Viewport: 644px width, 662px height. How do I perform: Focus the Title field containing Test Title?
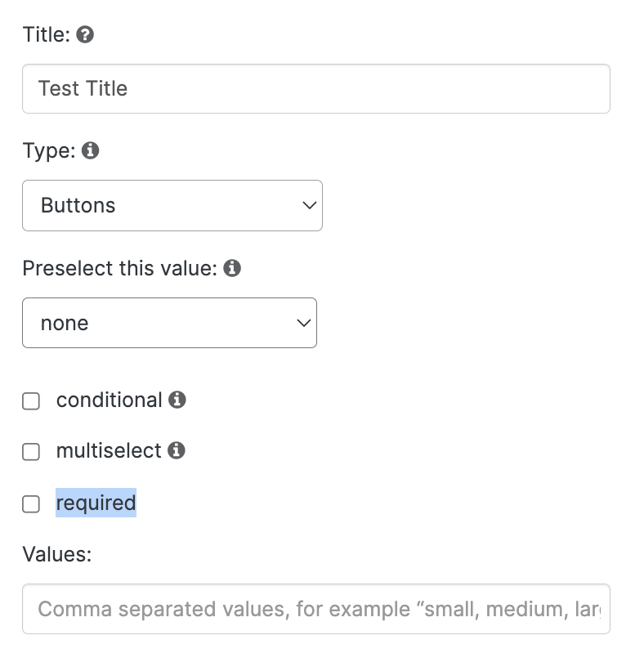316,88
